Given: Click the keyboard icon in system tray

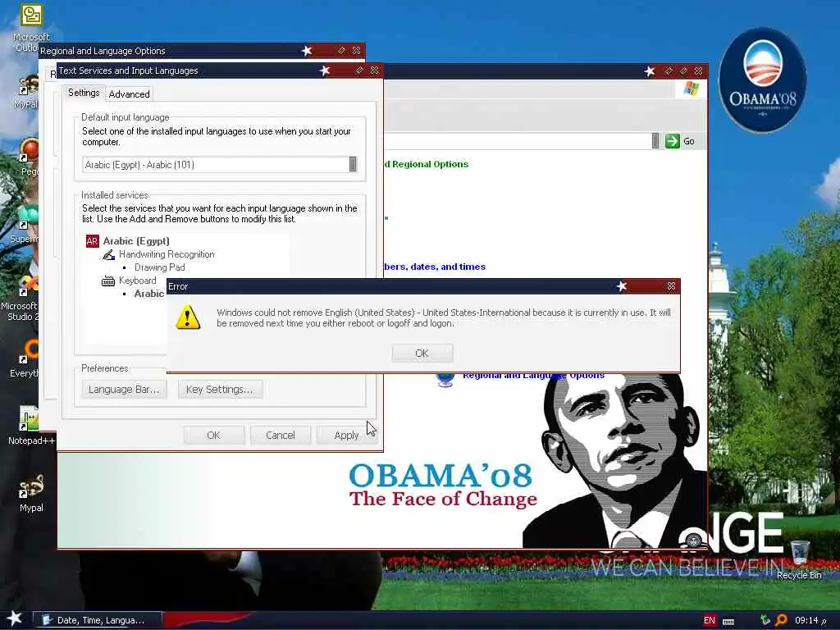Looking at the screenshot, I should pyautogui.click(x=728, y=622).
